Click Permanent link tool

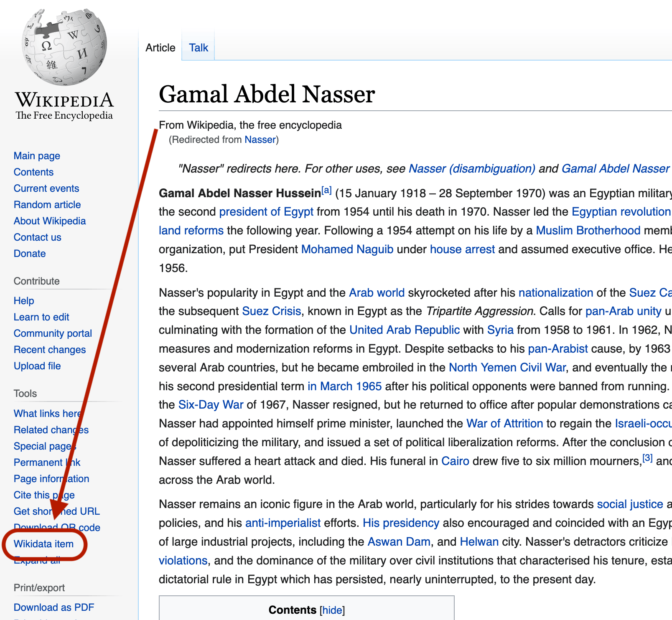click(x=47, y=462)
